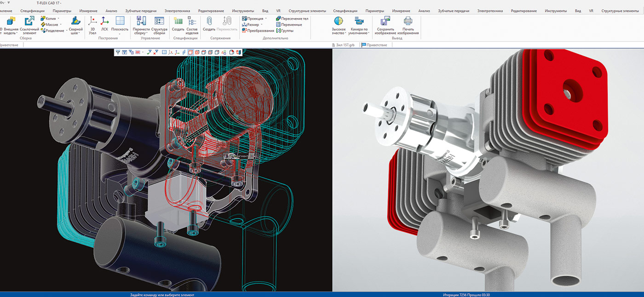Click the funnel with copy pages icon
This screenshot has width=644, height=297.
coord(131,52)
